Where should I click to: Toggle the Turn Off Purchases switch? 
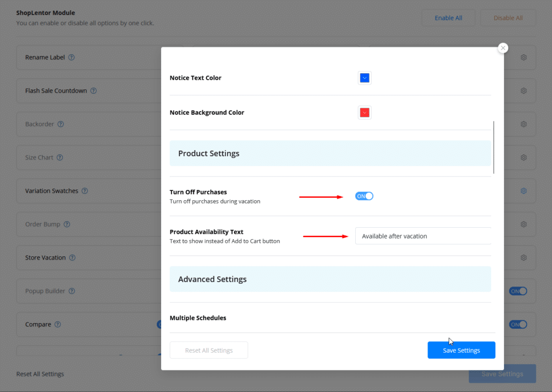pyautogui.click(x=364, y=196)
